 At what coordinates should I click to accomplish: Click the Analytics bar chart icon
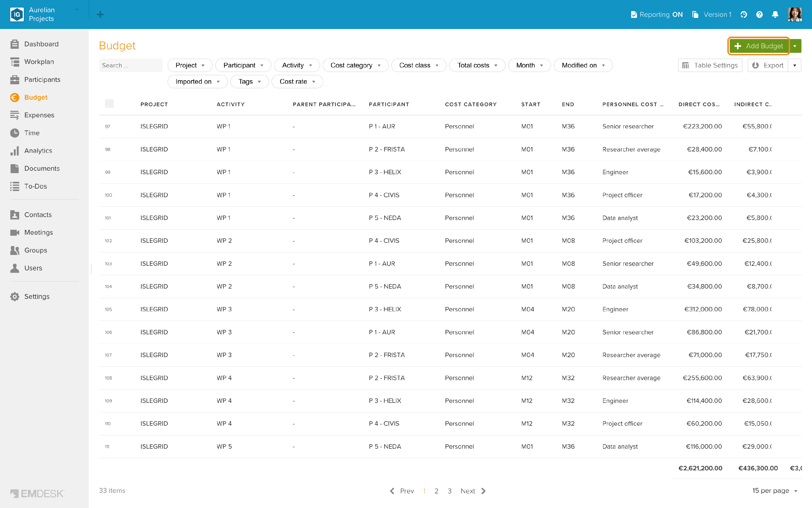tap(14, 151)
